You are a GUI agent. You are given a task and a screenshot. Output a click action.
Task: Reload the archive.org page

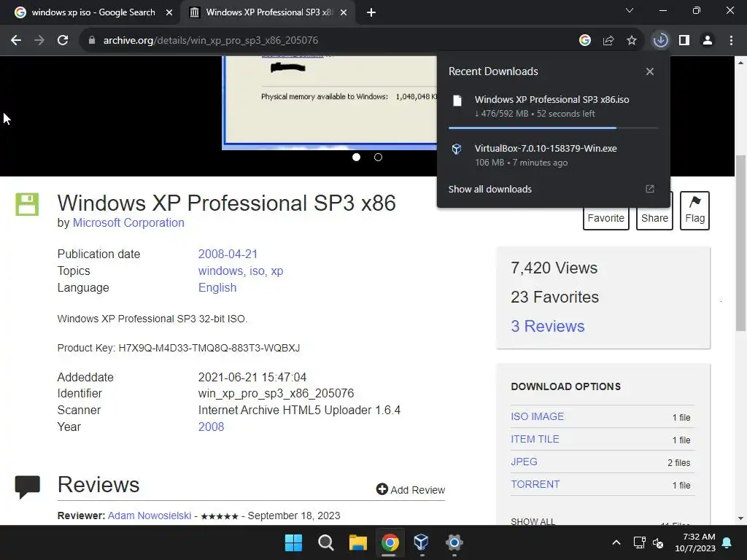pyautogui.click(x=63, y=41)
